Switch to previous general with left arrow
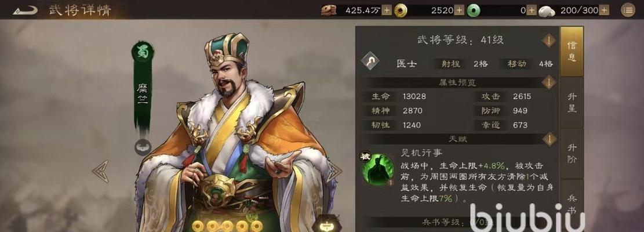This screenshot has height=232, width=644. 100,171
